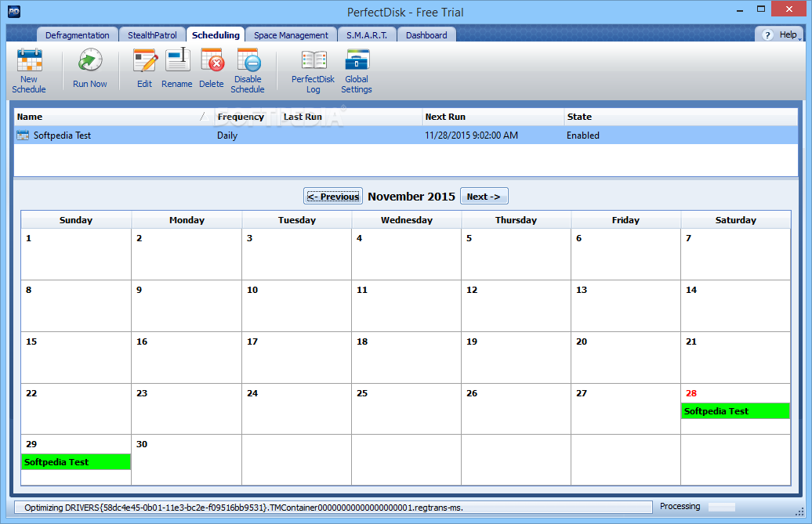Open the StealthPatrol tab
Screen dimensions: 812x524
pyautogui.click(x=152, y=35)
